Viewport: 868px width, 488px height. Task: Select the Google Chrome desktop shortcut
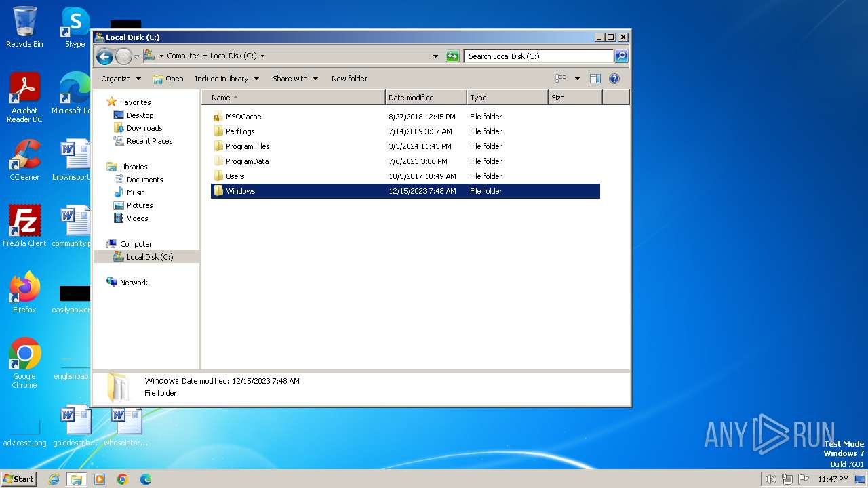coord(24,363)
